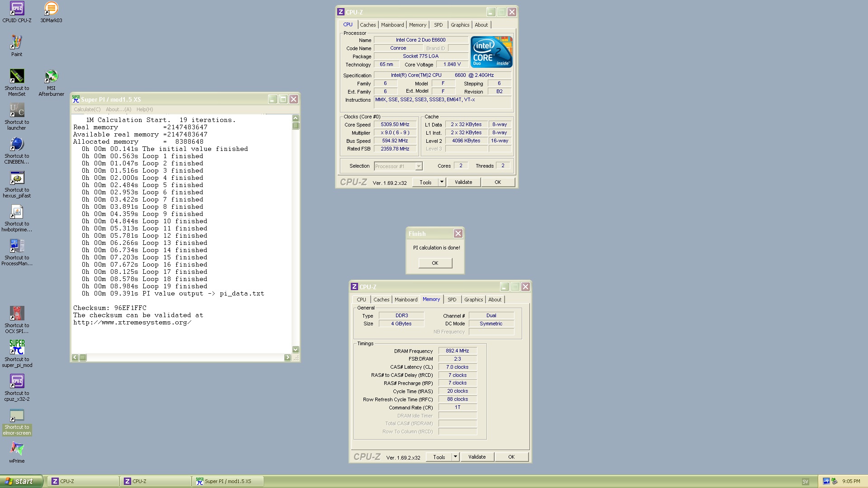Open the Shortcut to super_pi_mod icon
Viewport: 868px width, 488px height.
click(17, 354)
